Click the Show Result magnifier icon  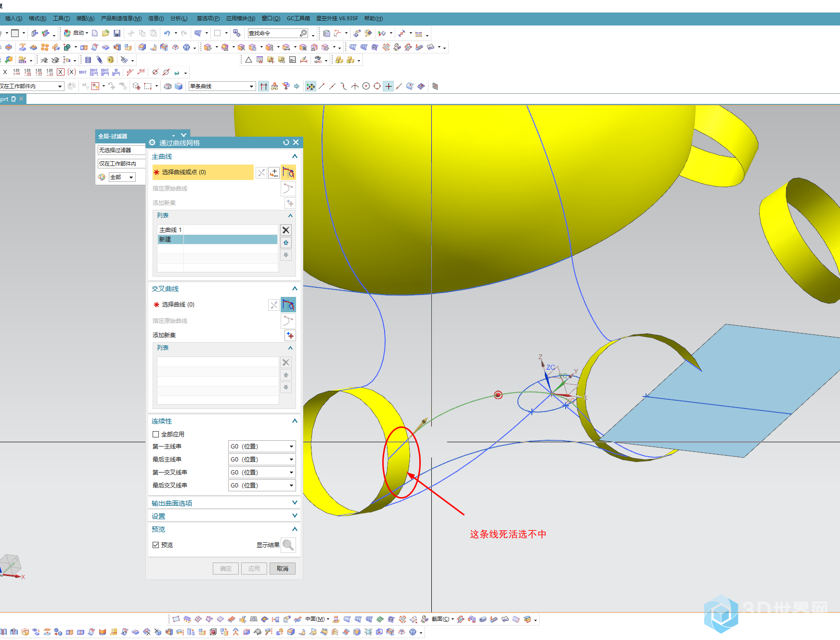click(288, 545)
